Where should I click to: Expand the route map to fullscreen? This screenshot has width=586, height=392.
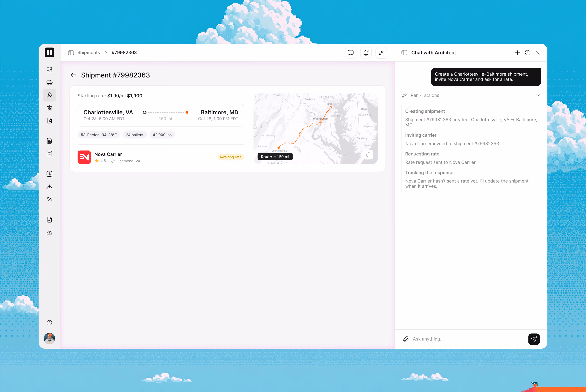[x=368, y=155]
